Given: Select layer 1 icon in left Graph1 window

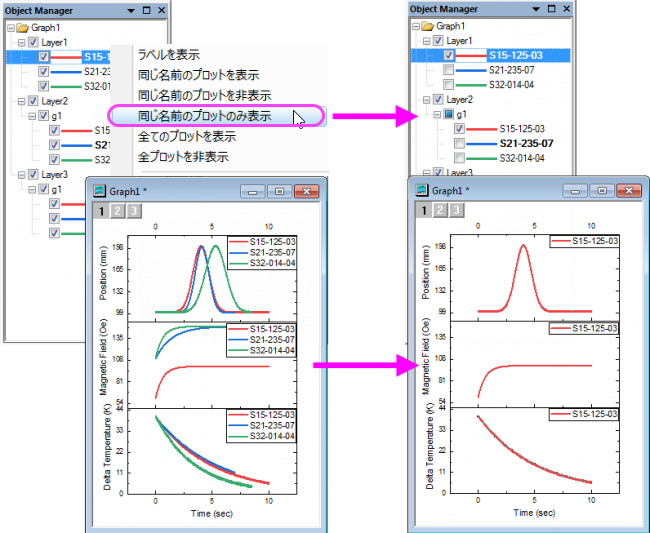Looking at the screenshot, I should [x=101, y=211].
